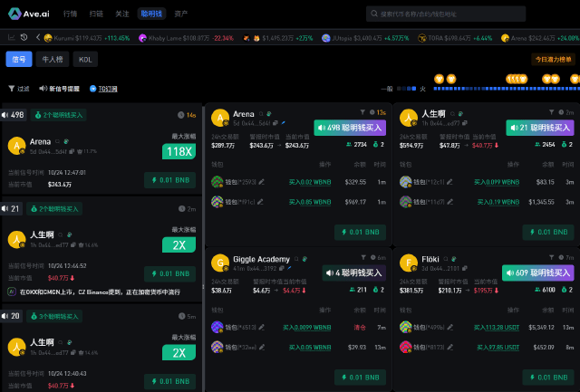The width and height of the screenshot is (580, 392).
Task: Quick buy 0.01 BNB on left Arena signal
Action: coord(170,180)
